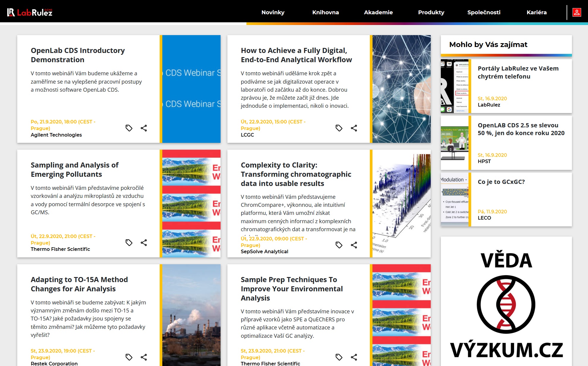Click the Restek Corporation organizer name

click(54, 363)
